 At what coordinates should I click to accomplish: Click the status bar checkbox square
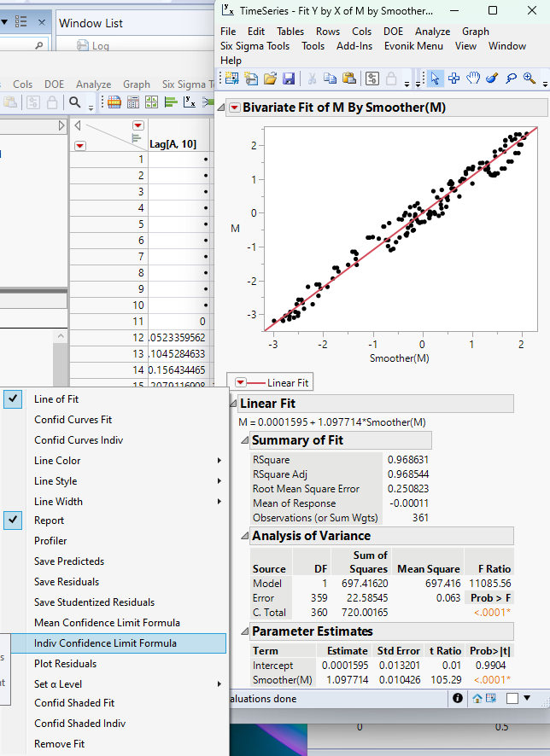(512, 698)
